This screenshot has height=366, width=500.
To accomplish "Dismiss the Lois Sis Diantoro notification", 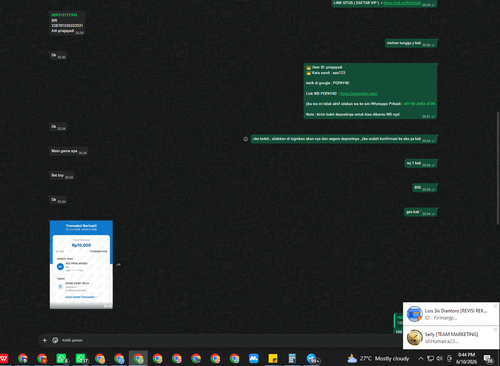I will pos(495,306).
